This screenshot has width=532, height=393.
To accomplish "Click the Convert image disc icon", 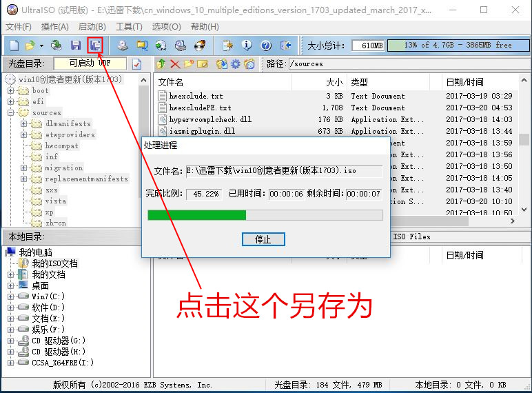I will tap(161, 45).
